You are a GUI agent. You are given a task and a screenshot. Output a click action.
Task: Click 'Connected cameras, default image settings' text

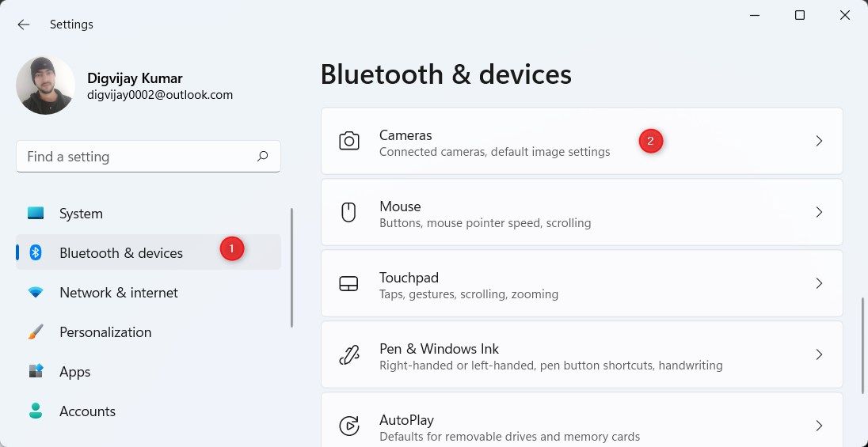coord(494,152)
